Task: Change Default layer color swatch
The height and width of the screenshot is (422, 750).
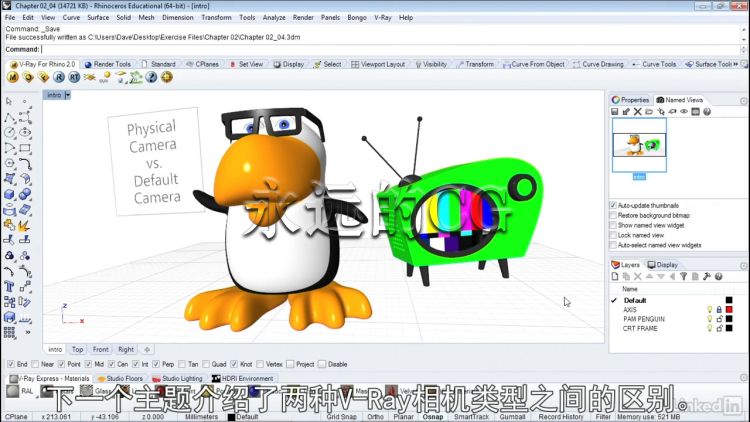Action: point(729,300)
